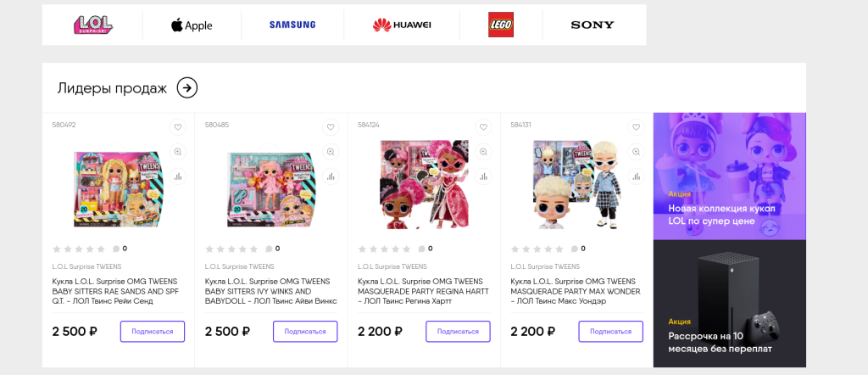Open quick view for product 580485
This screenshot has height=375, width=868.
tap(331, 152)
